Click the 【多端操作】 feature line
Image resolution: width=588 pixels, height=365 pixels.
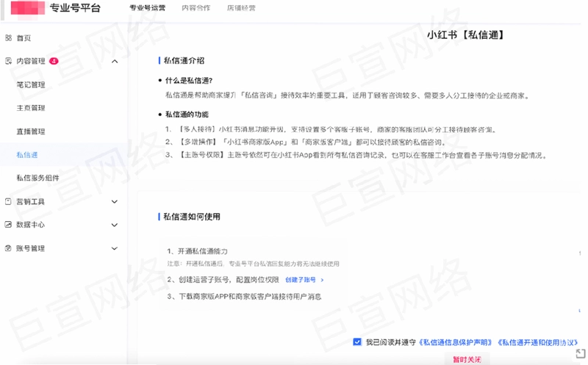(306, 142)
